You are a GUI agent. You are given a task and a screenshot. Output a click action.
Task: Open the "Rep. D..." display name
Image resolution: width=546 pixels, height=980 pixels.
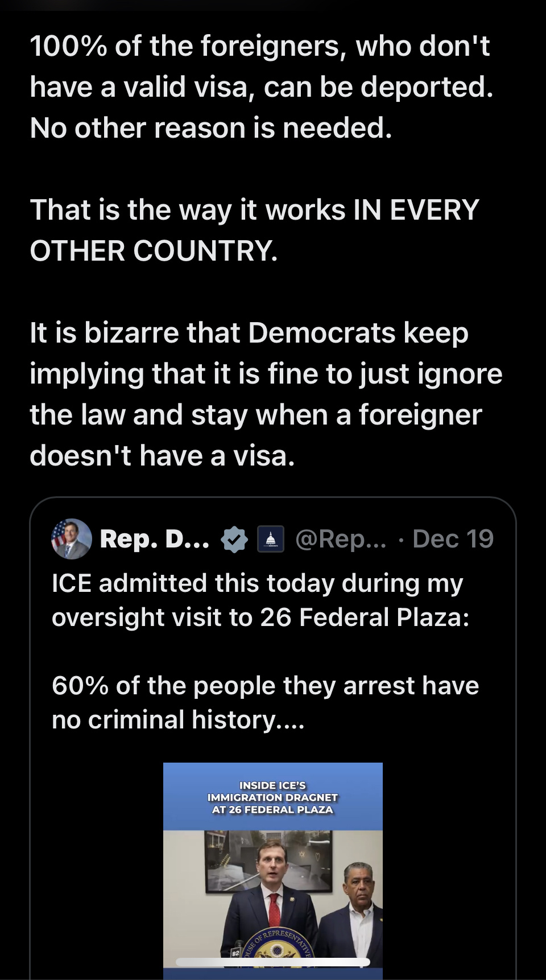(x=154, y=539)
